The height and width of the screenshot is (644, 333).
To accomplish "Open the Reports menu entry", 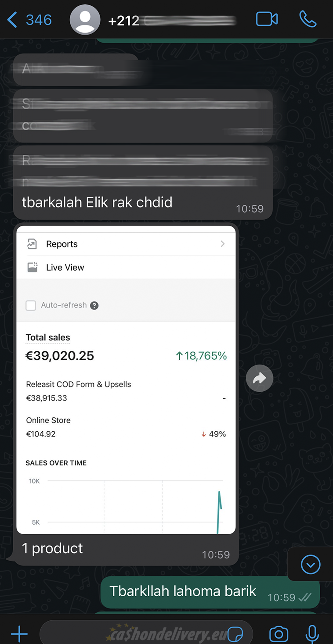I will (126, 244).
